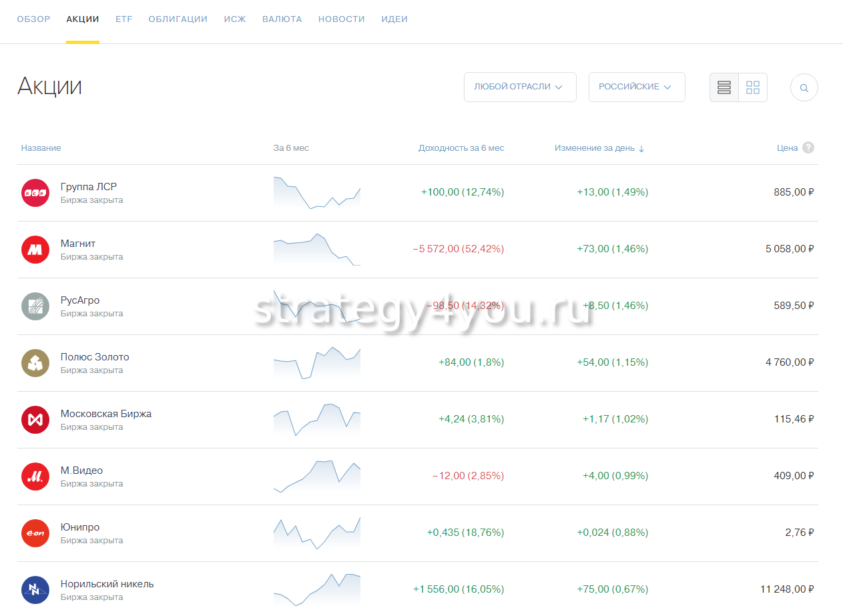Click the Магнит six-month chart thumbnail
This screenshot has height=616, width=843.
pos(316,250)
